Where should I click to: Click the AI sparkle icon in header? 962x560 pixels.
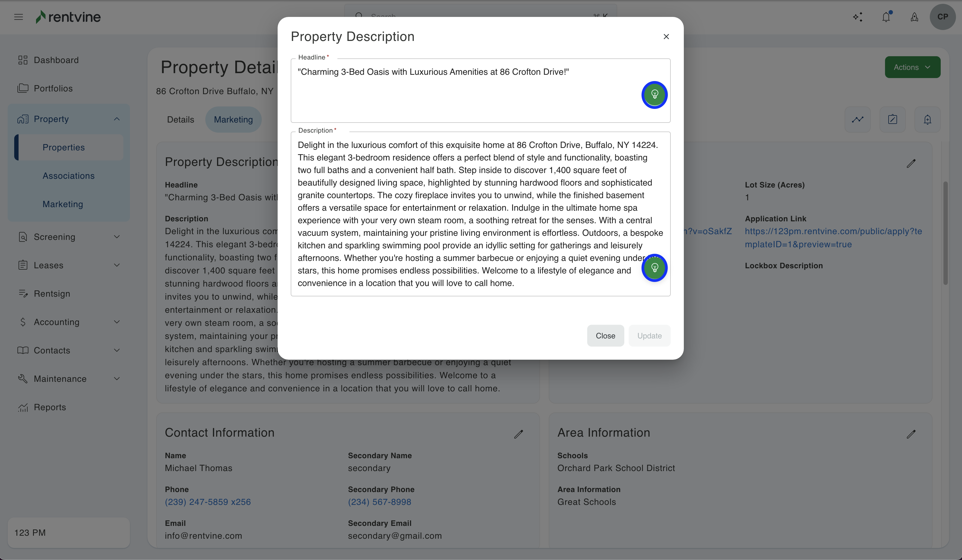(857, 17)
